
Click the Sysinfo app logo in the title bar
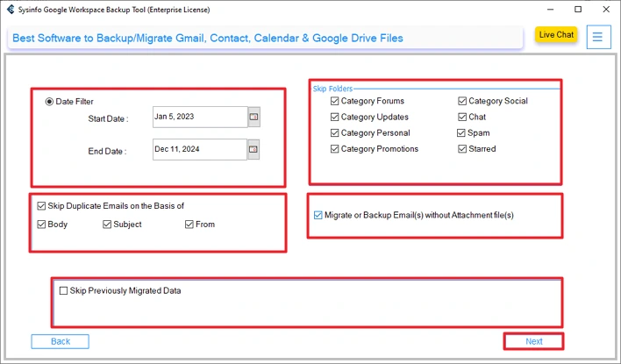coord(11,9)
